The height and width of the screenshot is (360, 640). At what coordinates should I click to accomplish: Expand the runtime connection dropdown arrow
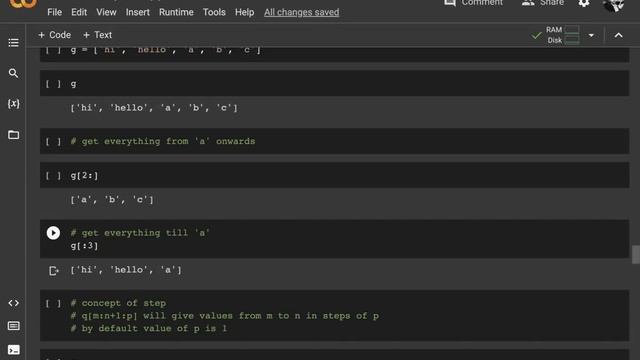coord(591,36)
